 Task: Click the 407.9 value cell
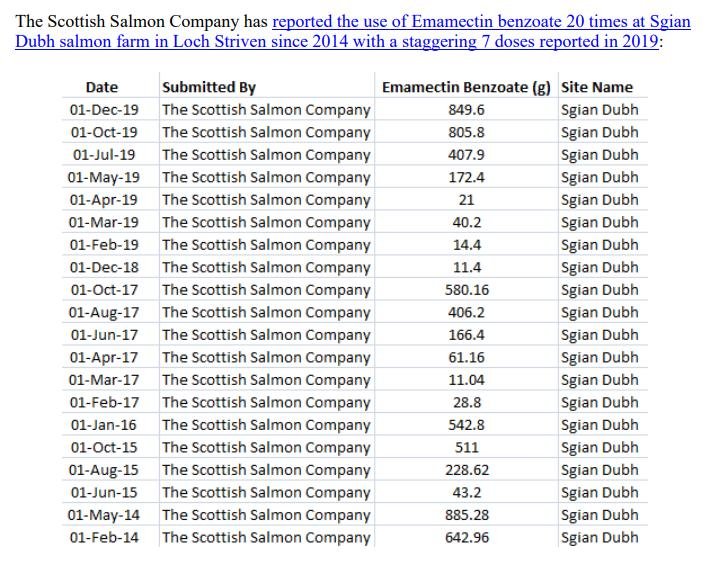(x=466, y=155)
